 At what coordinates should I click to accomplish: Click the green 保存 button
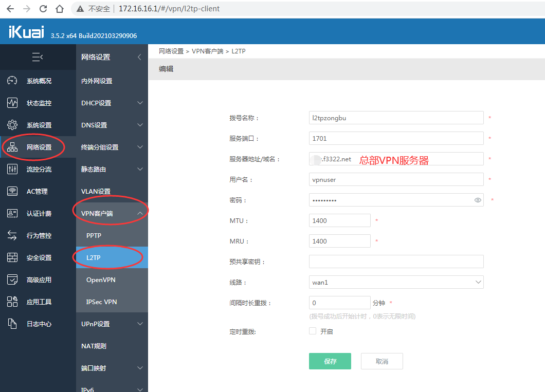click(330, 361)
